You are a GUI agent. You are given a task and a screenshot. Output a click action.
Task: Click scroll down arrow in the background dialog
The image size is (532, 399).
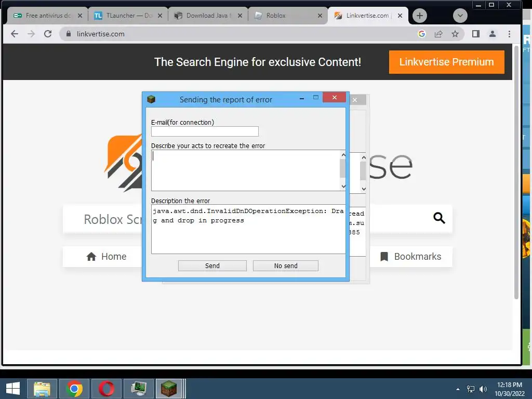364,189
